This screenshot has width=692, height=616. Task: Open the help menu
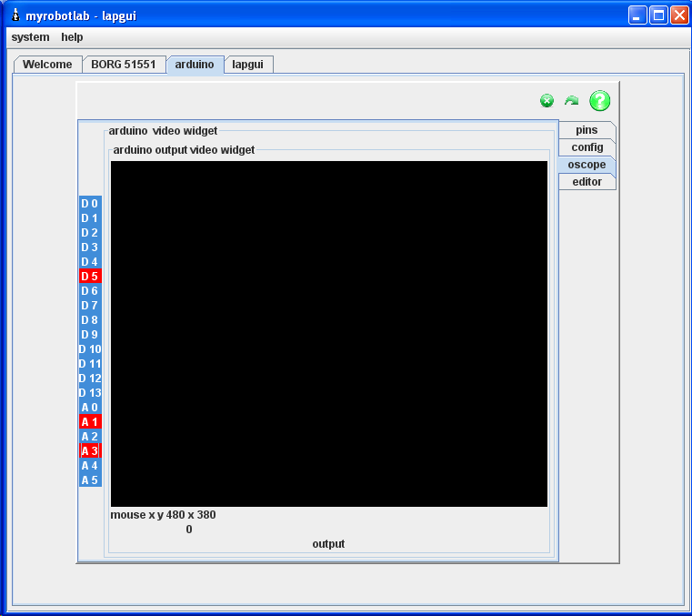pyautogui.click(x=72, y=37)
